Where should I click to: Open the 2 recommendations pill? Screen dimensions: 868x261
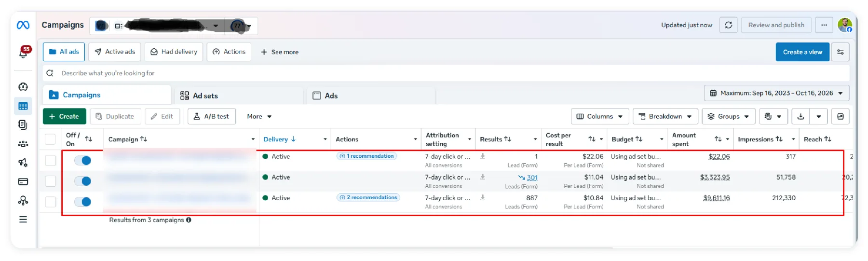point(368,197)
